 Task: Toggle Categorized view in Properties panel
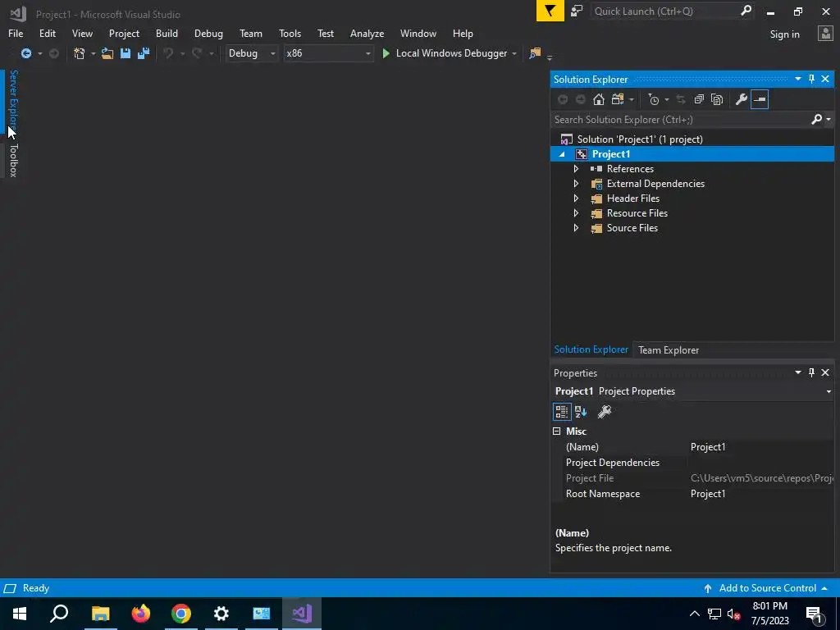coord(561,412)
